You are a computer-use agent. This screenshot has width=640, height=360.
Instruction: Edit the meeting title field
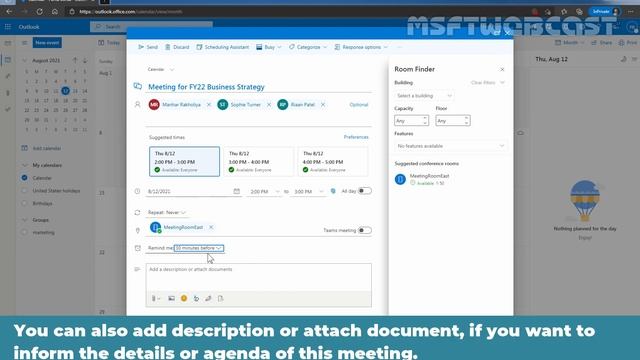259,87
